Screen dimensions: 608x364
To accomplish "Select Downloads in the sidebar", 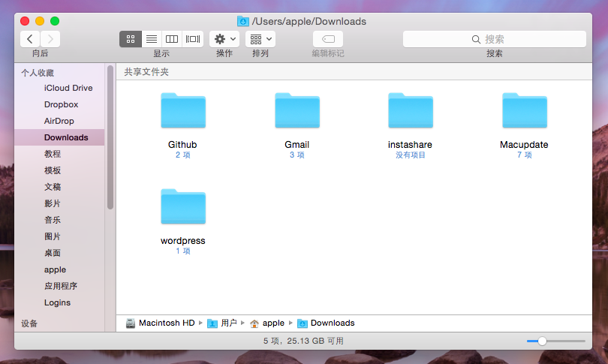I will pos(59,137).
